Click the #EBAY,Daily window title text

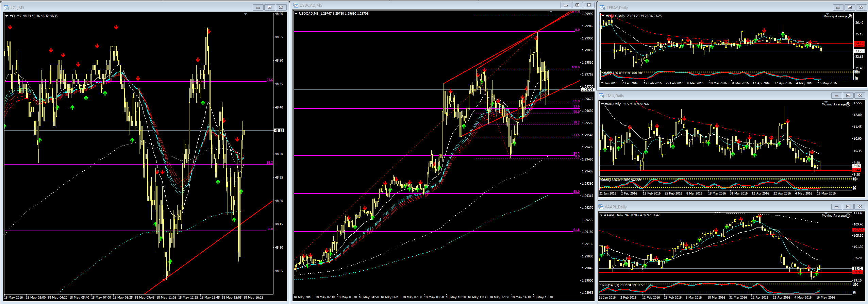[x=617, y=7]
